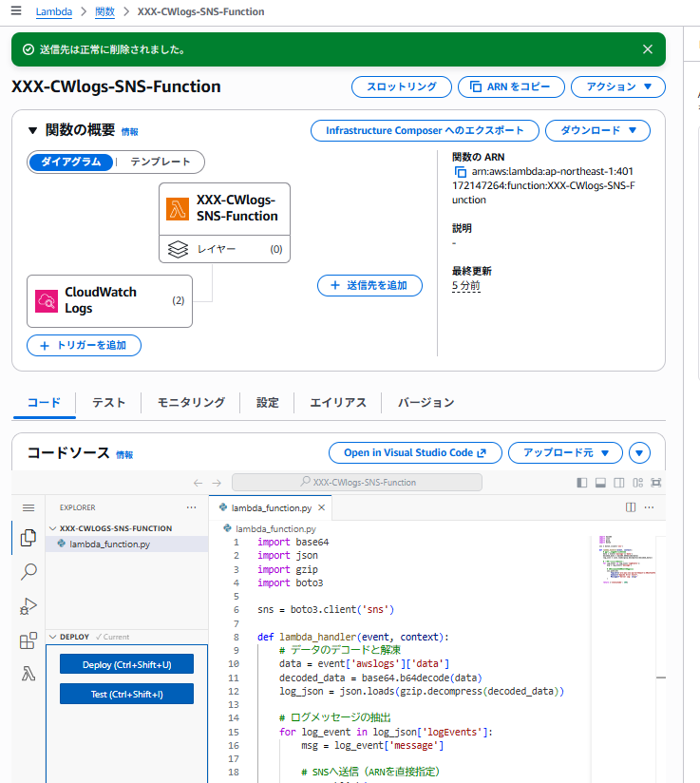Screen dimensions: 700x783
Task: Switch to the エイリアス tab
Action: 337,403
